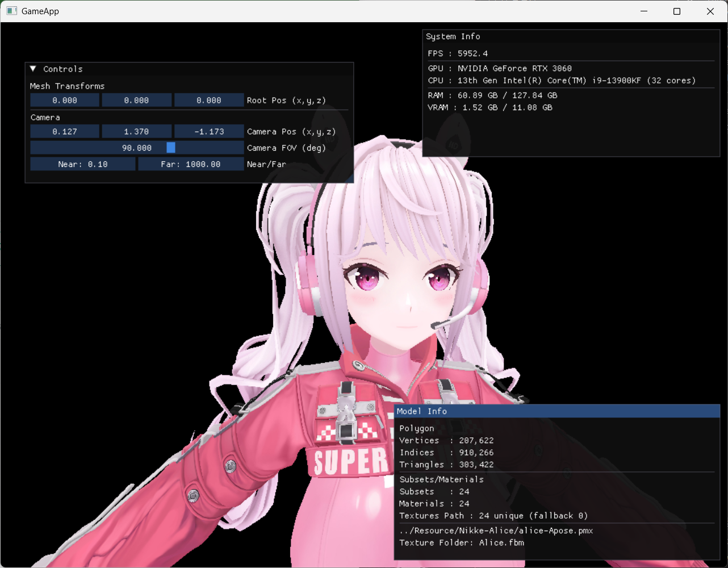Click the Camera section label
This screenshot has width=728, height=568.
(x=45, y=118)
